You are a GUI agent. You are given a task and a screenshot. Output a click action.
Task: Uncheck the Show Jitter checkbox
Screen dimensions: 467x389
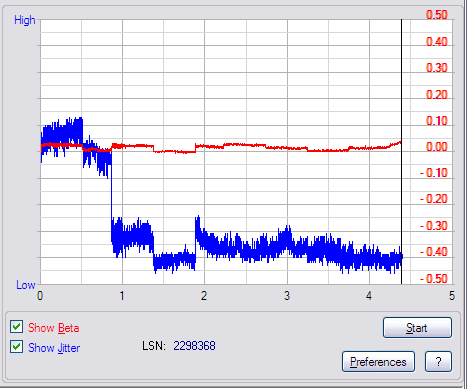[16, 347]
